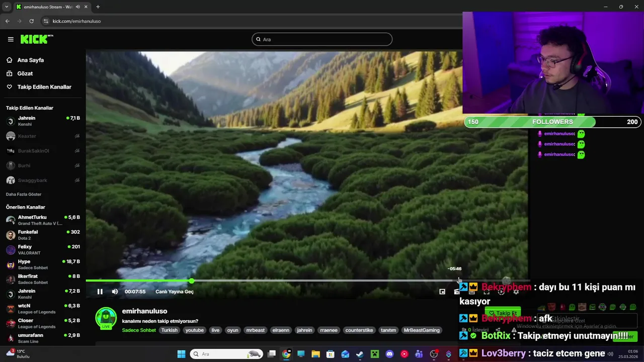Screen dimensions: 644x362
Task: Open Steam from the taskbar
Action: coord(360,354)
